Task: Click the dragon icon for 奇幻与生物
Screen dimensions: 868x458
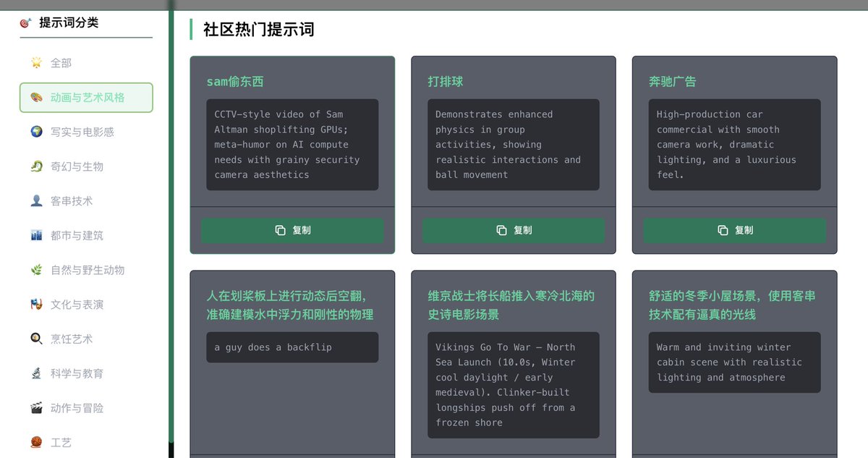Action: point(36,166)
